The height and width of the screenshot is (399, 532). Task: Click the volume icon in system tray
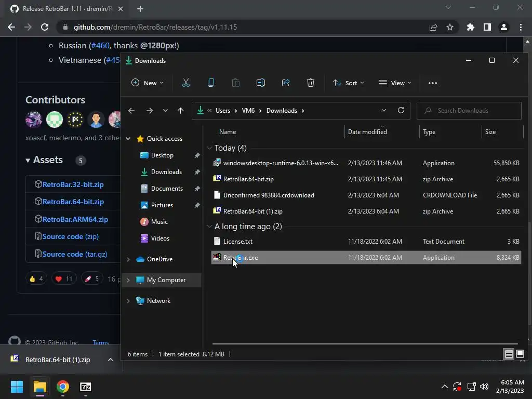coord(484,387)
